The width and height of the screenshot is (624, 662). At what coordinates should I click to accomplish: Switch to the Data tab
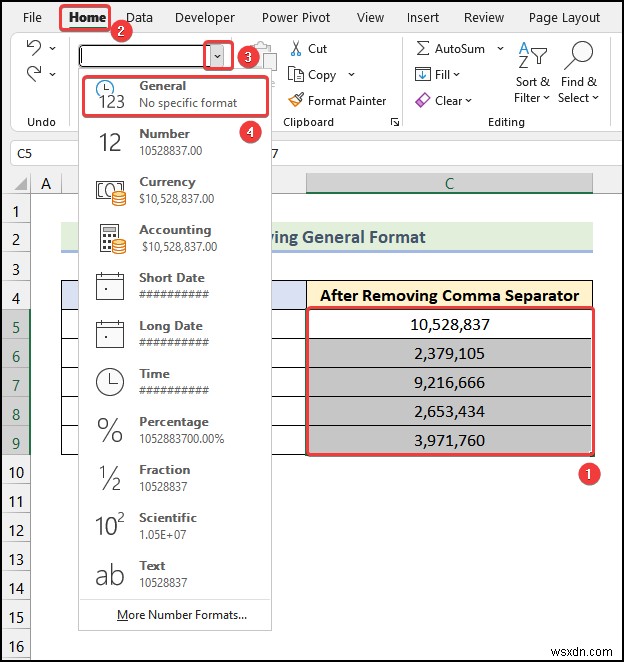coord(139,17)
